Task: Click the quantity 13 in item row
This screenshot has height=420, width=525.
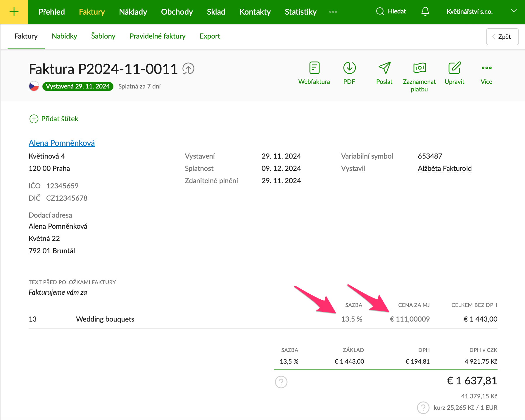Action: click(33, 319)
